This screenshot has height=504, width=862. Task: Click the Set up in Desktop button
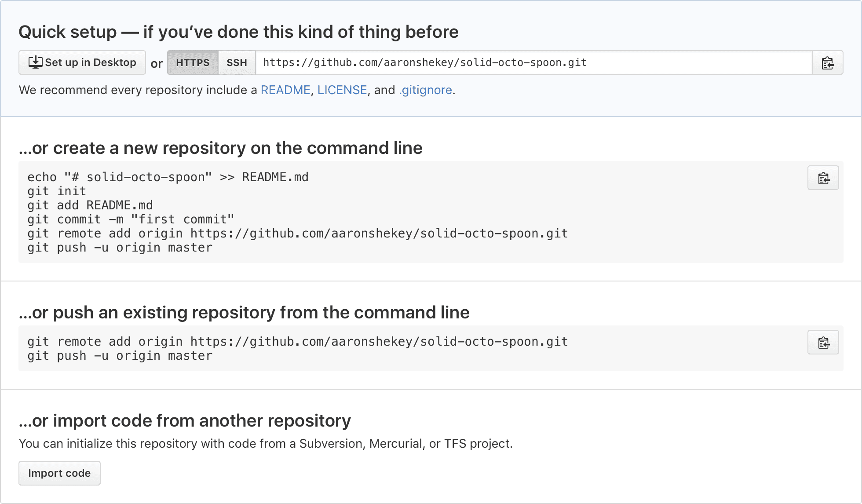82,62
